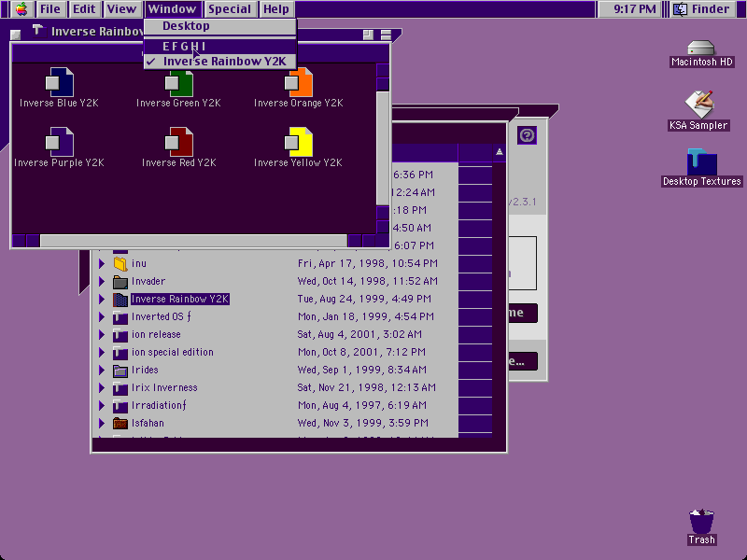Click the yellow inu folder icon in list
This screenshot has width=747, height=560.
point(120,263)
